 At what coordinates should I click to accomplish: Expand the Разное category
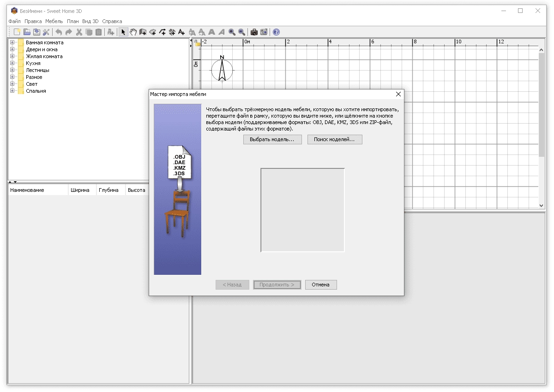coord(12,77)
